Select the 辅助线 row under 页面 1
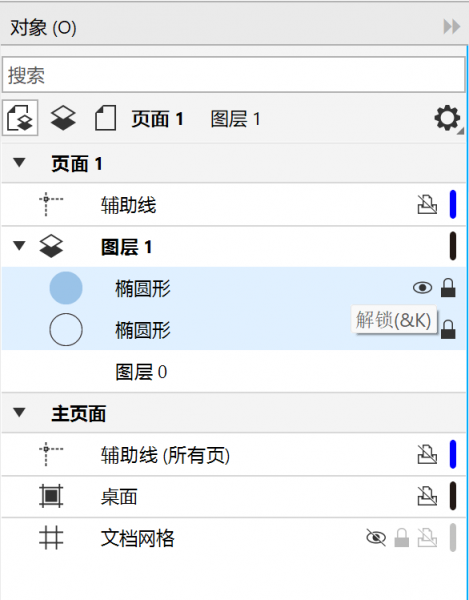 click(234, 205)
